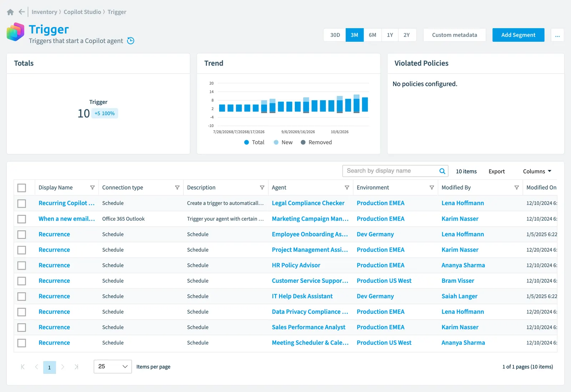This screenshot has width=571, height=392.
Task: Filter the Agent column
Action: coord(347,187)
